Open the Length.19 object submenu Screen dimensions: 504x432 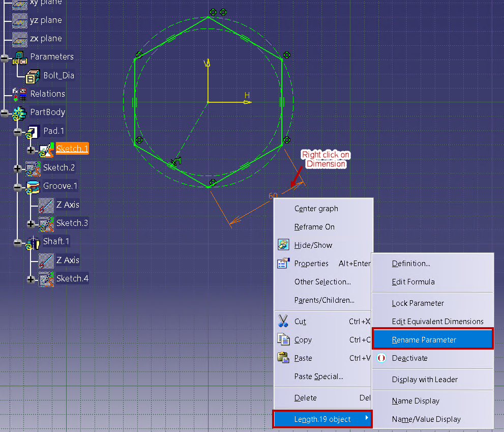click(x=323, y=419)
